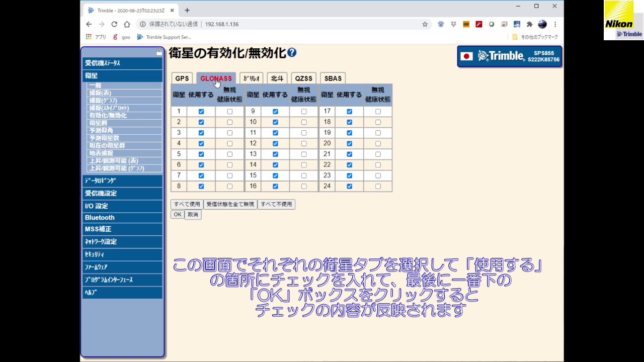
Task: Open the ファームウェア menu
Action: [122, 267]
